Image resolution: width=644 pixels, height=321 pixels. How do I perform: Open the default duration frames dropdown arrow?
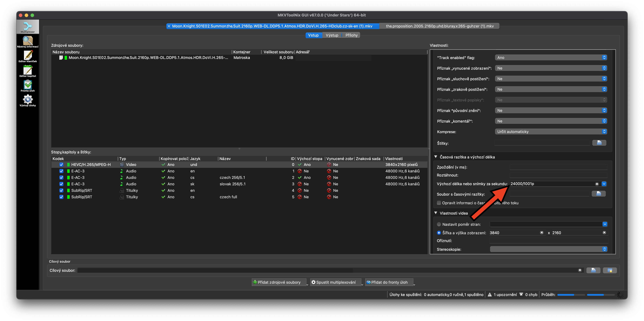click(604, 184)
